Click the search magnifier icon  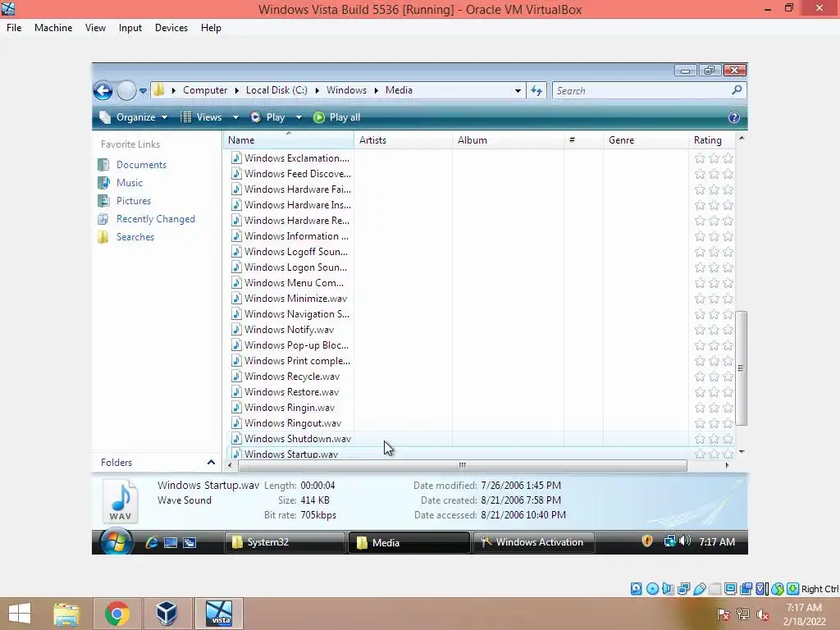737,90
